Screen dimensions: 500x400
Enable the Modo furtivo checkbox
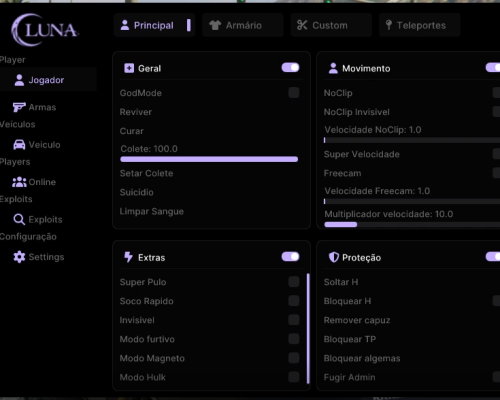click(x=294, y=339)
